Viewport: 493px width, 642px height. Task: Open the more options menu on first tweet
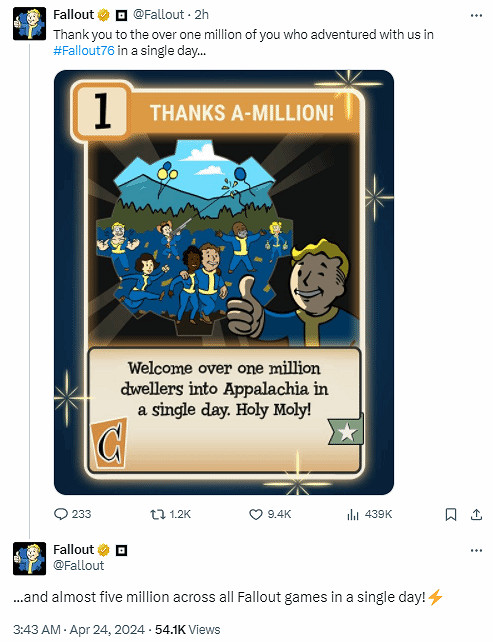(476, 16)
